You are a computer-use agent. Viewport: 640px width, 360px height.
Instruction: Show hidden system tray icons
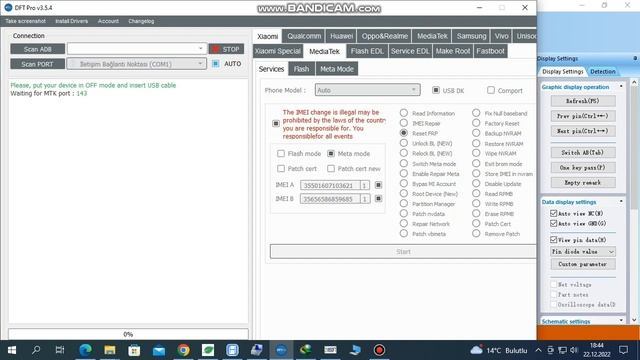click(x=538, y=350)
